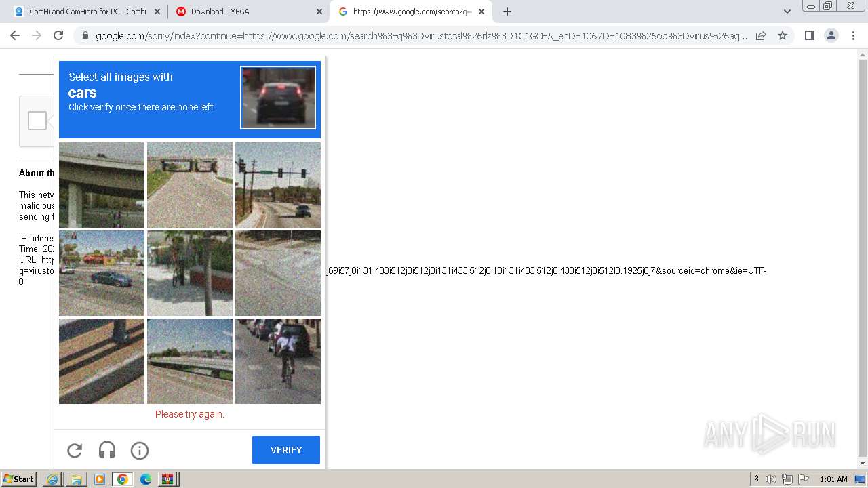The image size is (868, 488).
Task: Click the 1:01 AM taskbar clock
Action: coord(833,479)
